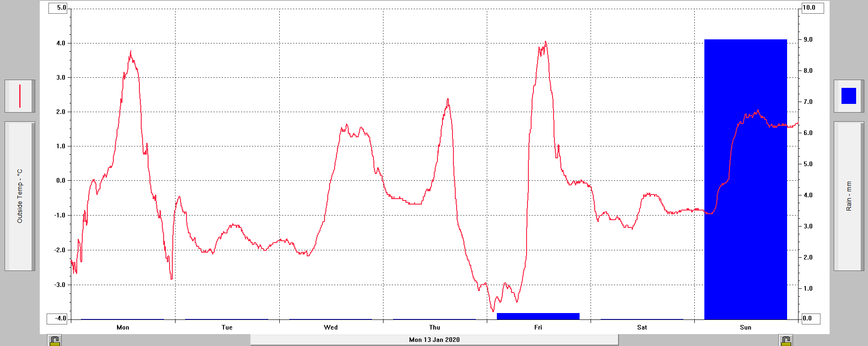Click the red line temperature legend icon
Image resolution: width=868 pixels, height=346 pixels.
pyautogui.click(x=20, y=96)
